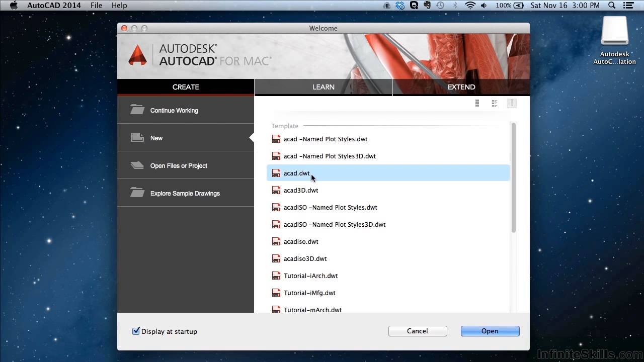This screenshot has width=644, height=362.
Task: Click the New drawing sidebar icon
Action: point(137,137)
